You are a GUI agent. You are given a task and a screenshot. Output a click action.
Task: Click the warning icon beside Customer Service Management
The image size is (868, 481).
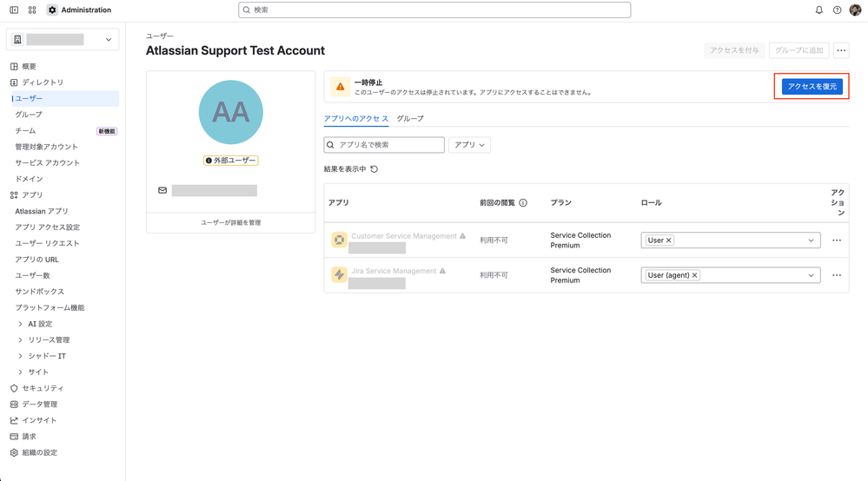coord(463,236)
